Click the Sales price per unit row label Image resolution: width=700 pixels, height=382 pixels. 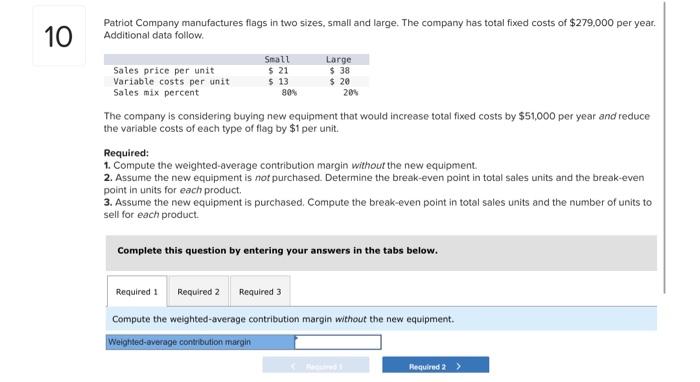click(164, 71)
